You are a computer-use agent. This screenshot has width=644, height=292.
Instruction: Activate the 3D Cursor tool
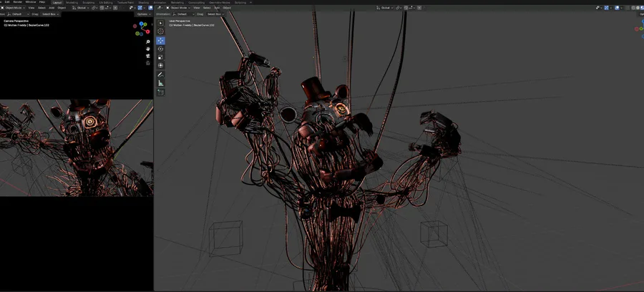pyautogui.click(x=160, y=31)
